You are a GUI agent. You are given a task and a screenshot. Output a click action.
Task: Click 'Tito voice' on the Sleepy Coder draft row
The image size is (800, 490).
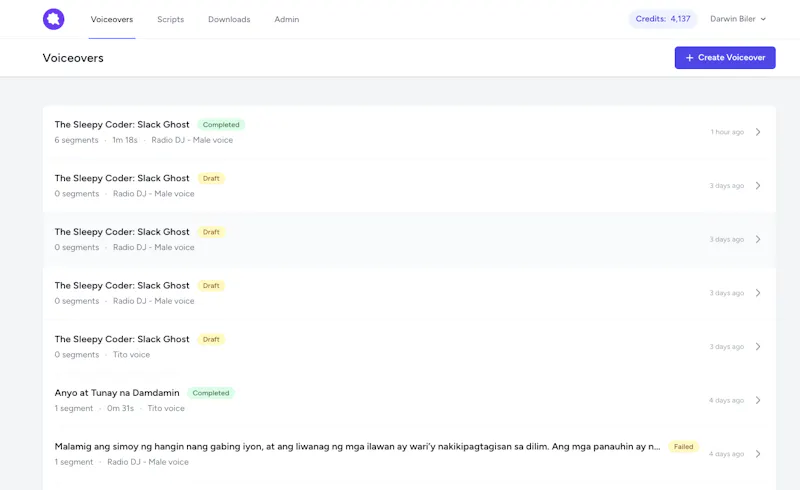(132, 355)
